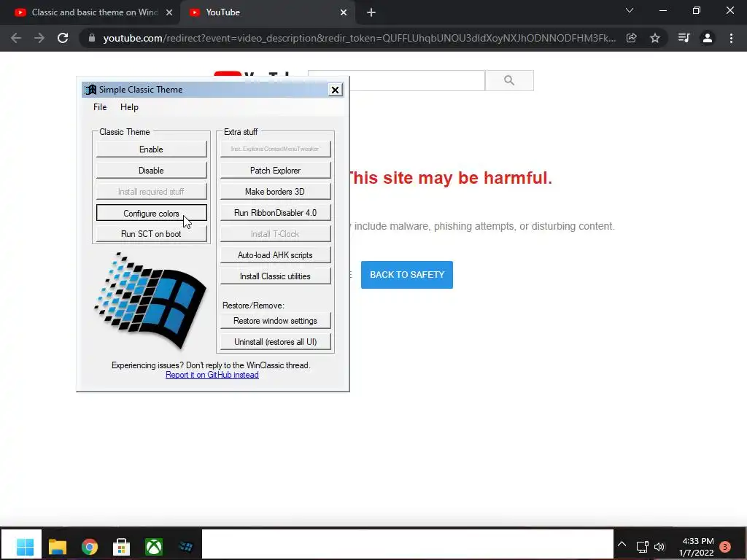Open the clock showing 4:33 PM
This screenshot has height=560, width=747.
pyautogui.click(x=697, y=547)
